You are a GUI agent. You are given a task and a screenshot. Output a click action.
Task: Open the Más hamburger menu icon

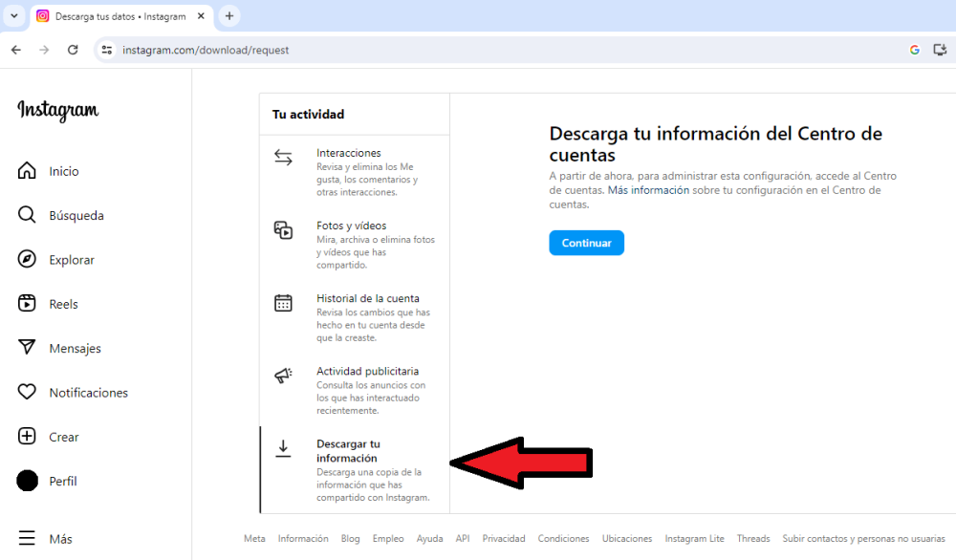coord(27,538)
